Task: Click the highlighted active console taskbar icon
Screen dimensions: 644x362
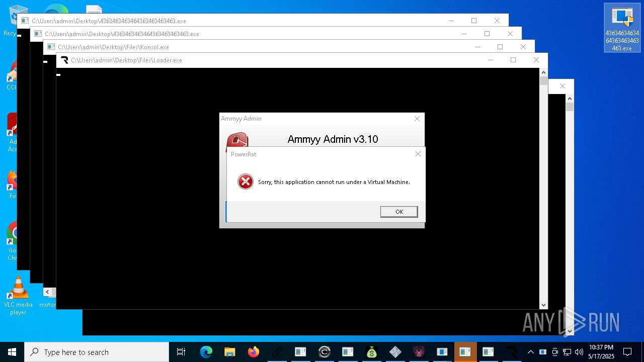Action: 465,352
